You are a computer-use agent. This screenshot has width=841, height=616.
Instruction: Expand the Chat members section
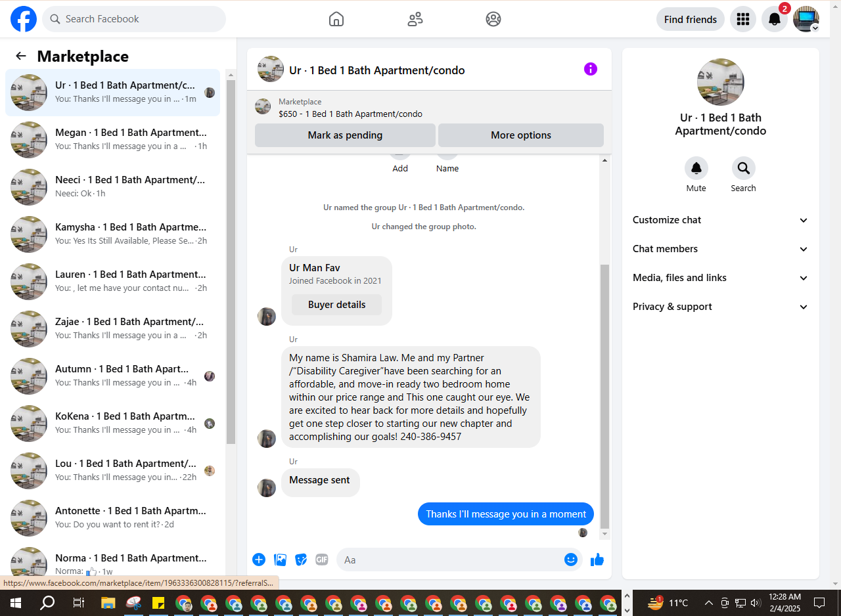point(721,249)
